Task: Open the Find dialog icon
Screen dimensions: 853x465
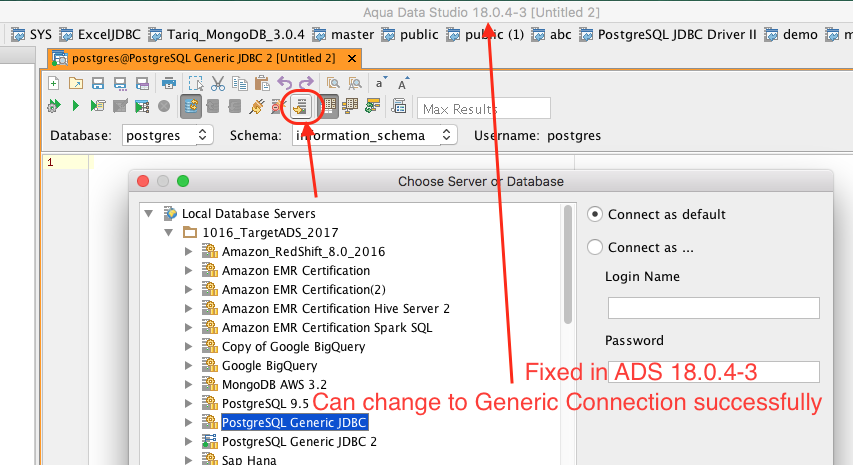Action: (333, 83)
